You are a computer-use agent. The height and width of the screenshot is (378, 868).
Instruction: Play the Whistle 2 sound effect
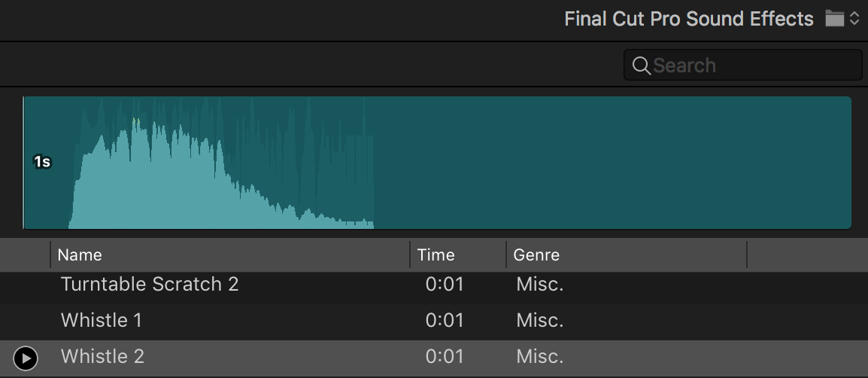click(x=26, y=358)
